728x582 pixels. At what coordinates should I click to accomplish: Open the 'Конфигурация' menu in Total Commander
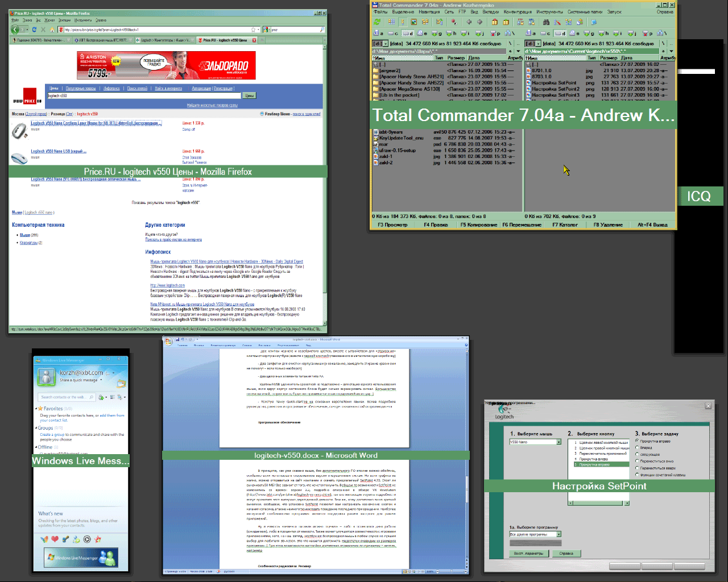click(x=518, y=12)
